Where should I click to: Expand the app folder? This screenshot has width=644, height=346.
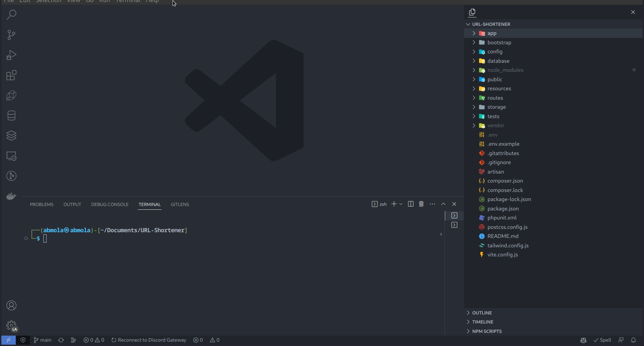pos(553,33)
